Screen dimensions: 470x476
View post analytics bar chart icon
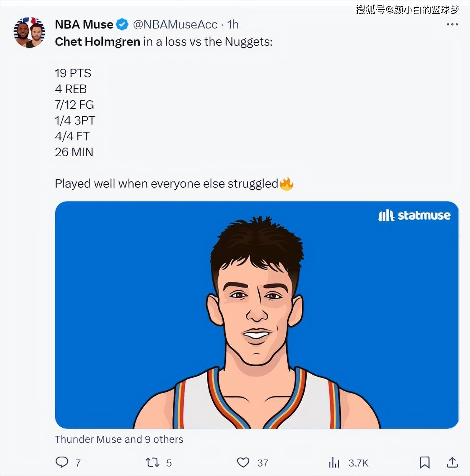[334, 462]
